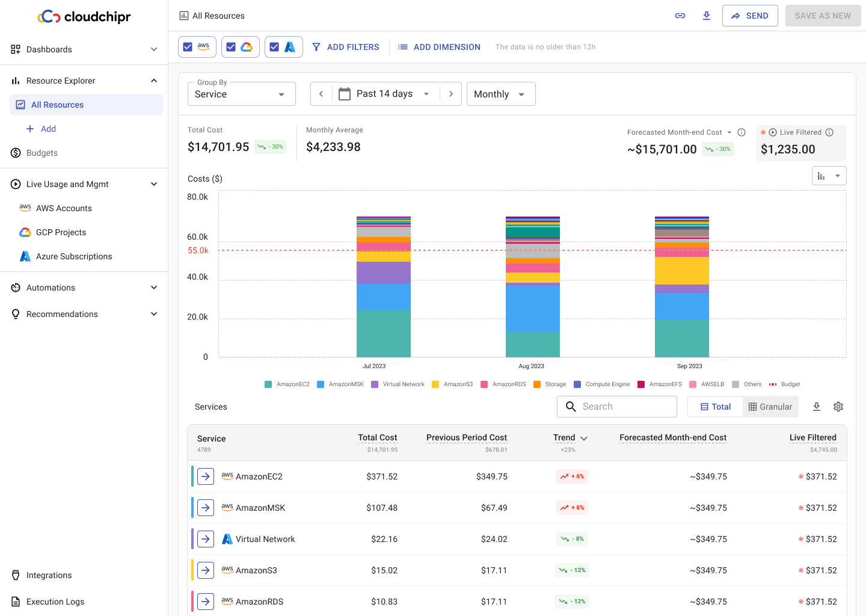
Task: Switch table view to Total
Action: tap(716, 407)
